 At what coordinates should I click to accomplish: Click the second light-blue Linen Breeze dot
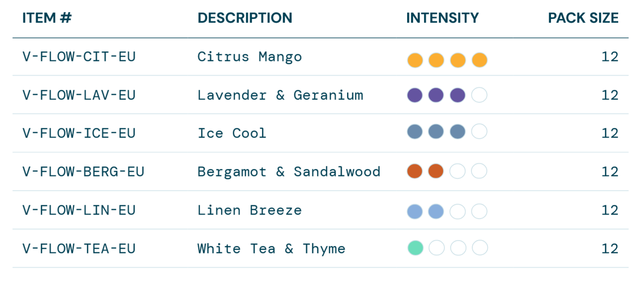pyautogui.click(x=436, y=211)
